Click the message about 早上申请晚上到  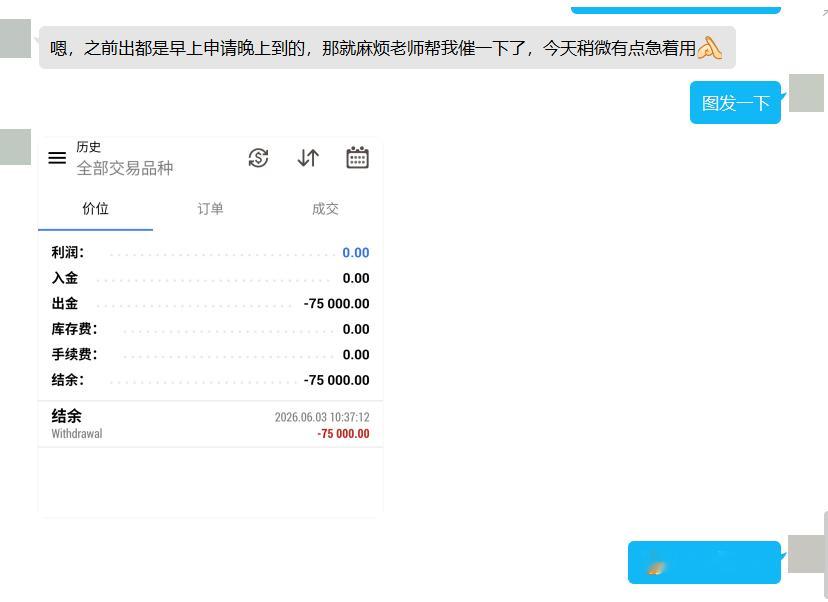coord(387,48)
